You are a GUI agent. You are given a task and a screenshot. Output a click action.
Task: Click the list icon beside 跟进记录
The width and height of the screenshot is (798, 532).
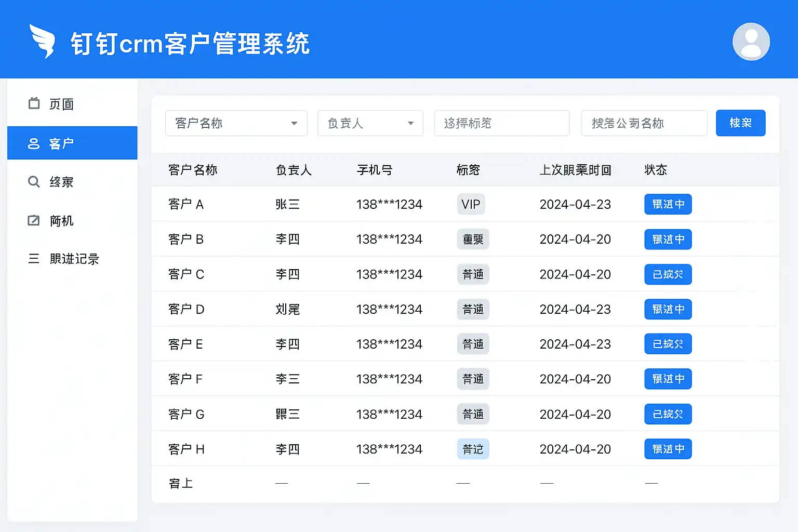(34, 259)
